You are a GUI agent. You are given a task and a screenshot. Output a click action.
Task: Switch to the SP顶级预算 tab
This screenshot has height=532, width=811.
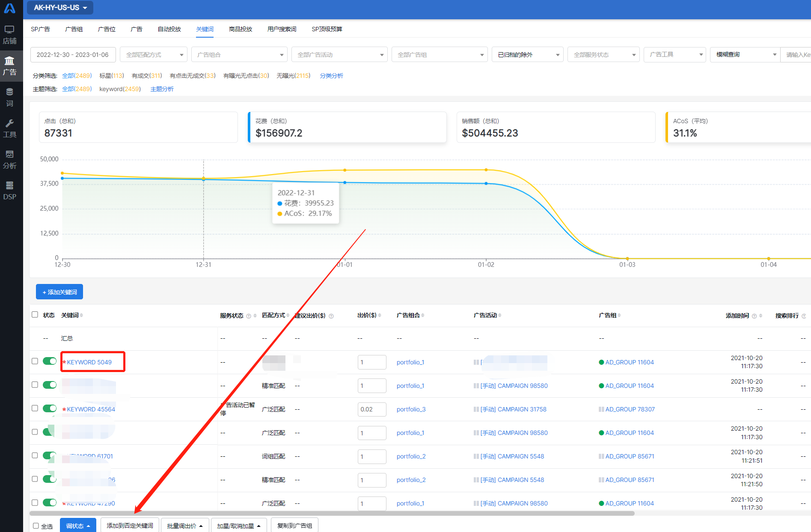[x=327, y=29]
